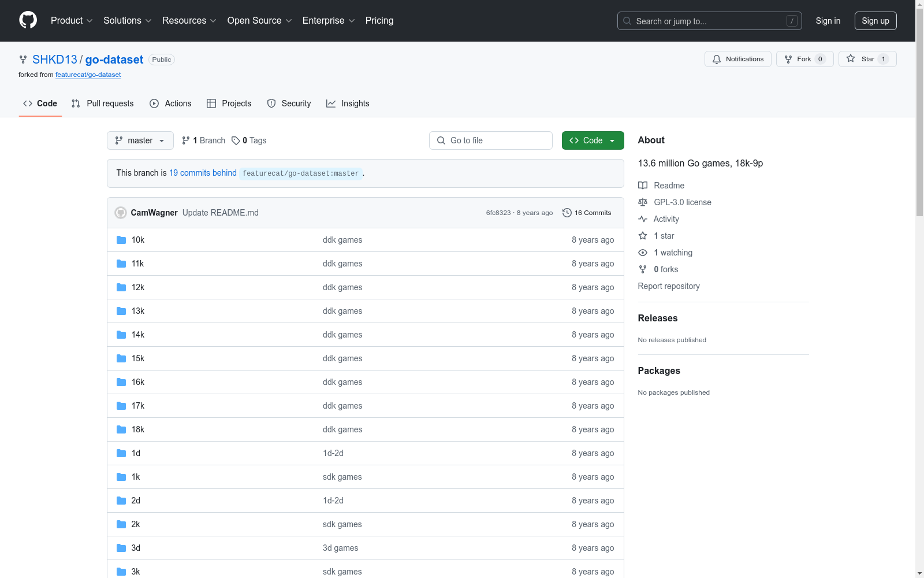This screenshot has height=578, width=924.
Task: Click the folder icon for 12k
Action: click(x=121, y=287)
